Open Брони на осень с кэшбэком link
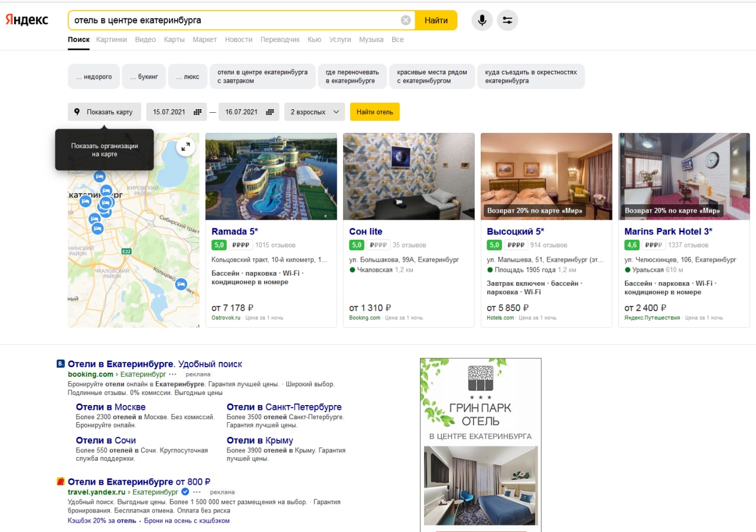This screenshot has width=756, height=532. click(x=185, y=521)
